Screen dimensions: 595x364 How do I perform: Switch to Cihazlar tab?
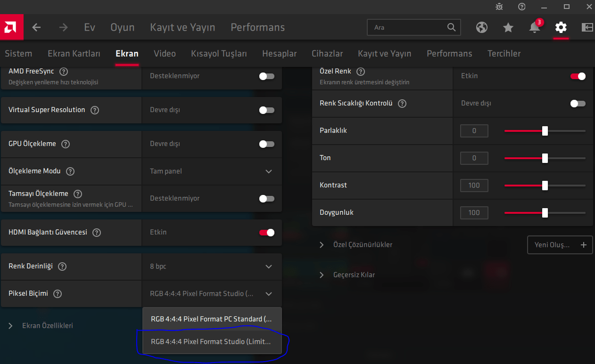pyautogui.click(x=327, y=54)
